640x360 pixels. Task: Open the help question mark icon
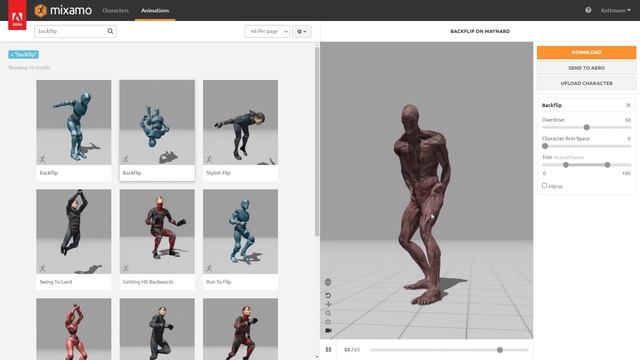coord(588,10)
